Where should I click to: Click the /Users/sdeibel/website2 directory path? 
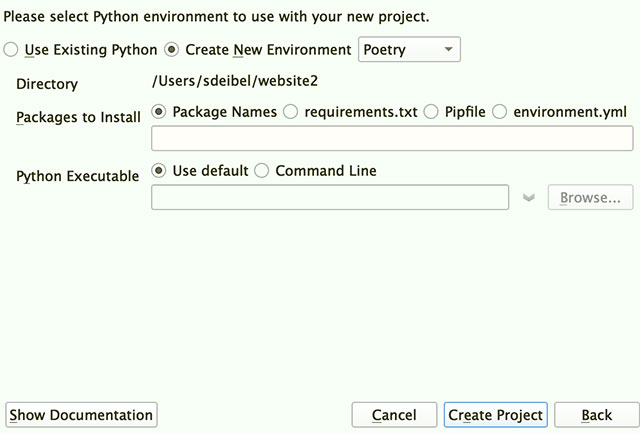tap(234, 80)
